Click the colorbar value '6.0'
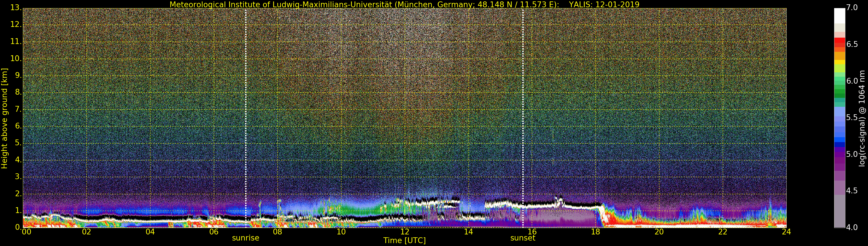 tap(852, 81)
